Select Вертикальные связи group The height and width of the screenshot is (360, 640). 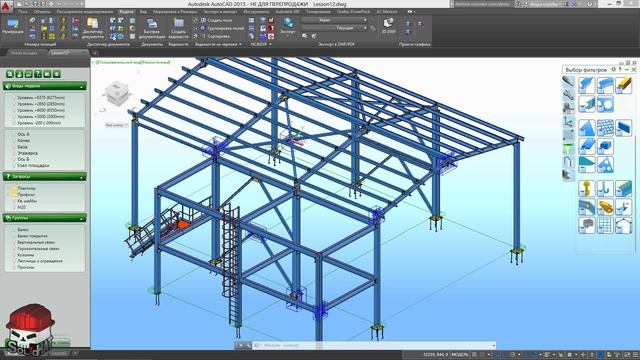pyautogui.click(x=36, y=242)
